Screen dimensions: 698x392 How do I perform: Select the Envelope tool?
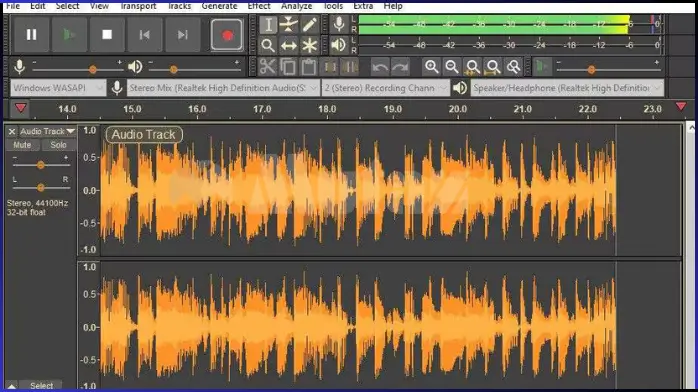(288, 24)
